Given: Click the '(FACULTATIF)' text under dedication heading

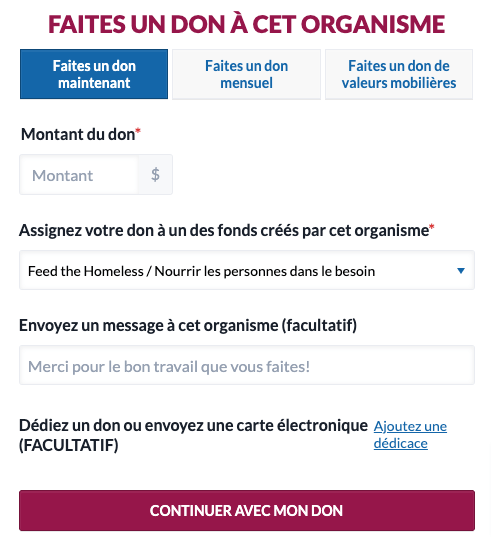Looking at the screenshot, I should (x=69, y=446).
